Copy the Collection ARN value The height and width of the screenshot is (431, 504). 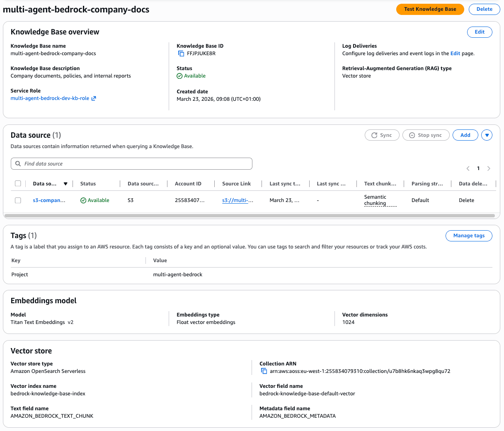click(x=264, y=371)
